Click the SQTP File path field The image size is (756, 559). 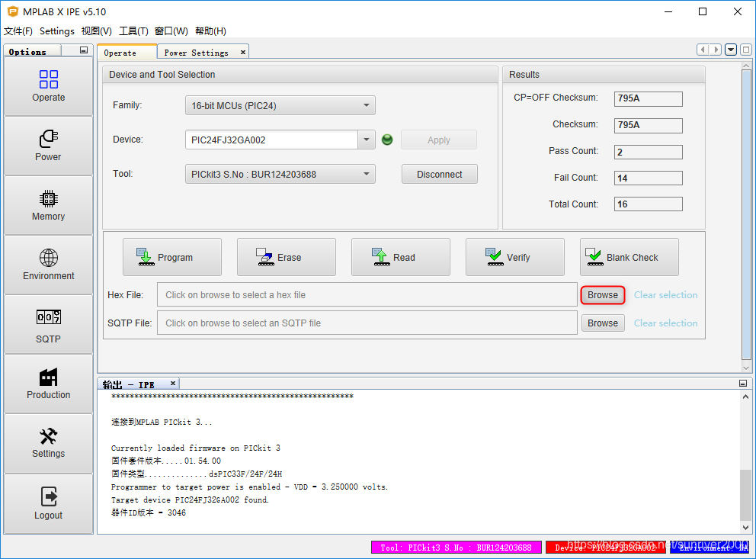pyautogui.click(x=367, y=323)
